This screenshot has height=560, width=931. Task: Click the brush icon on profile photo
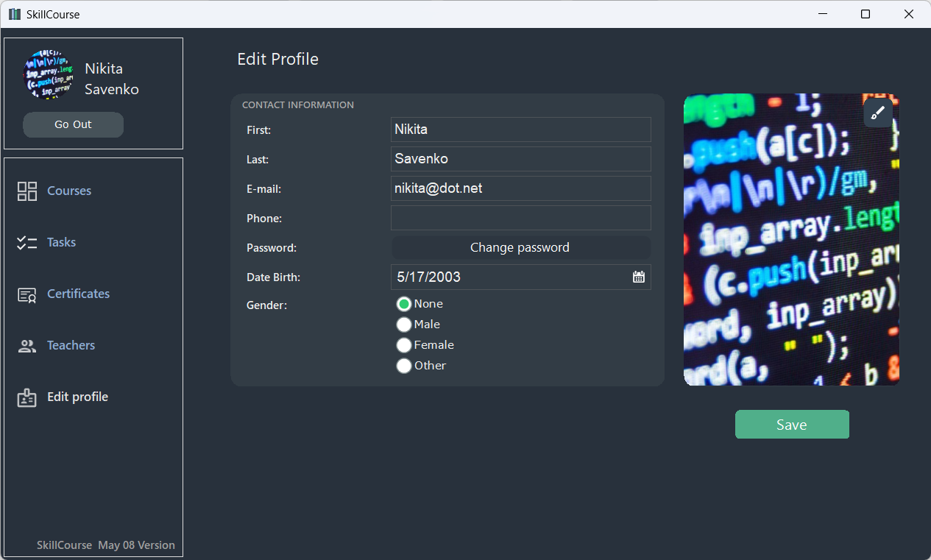pyautogui.click(x=878, y=113)
